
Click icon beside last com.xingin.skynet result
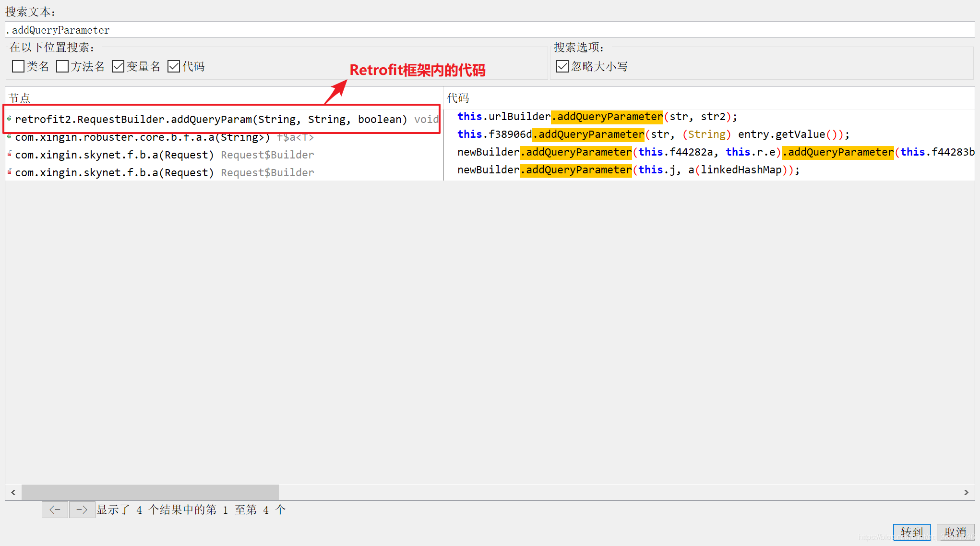(9, 172)
